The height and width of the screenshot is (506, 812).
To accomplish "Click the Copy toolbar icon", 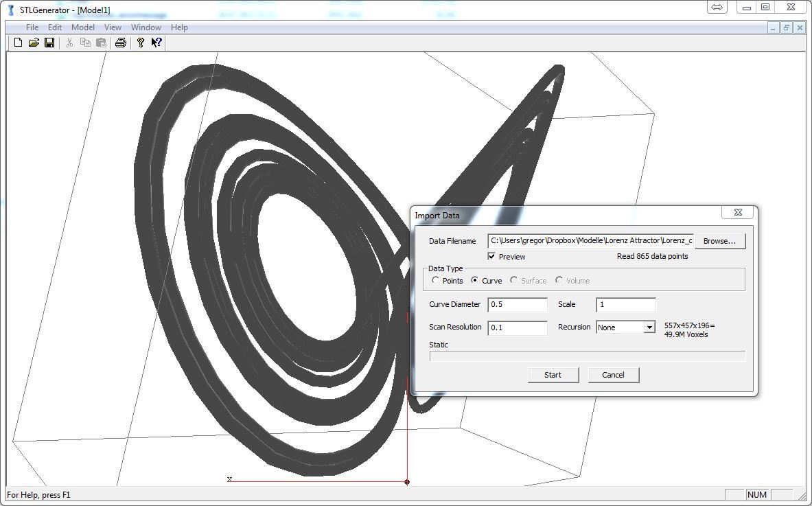I will coord(85,43).
